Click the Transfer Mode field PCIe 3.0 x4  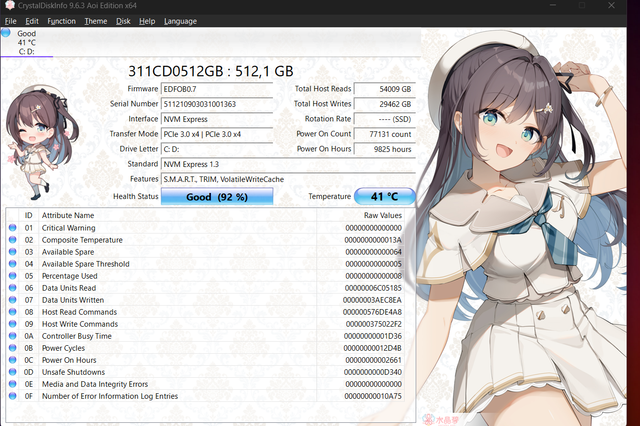217,134
